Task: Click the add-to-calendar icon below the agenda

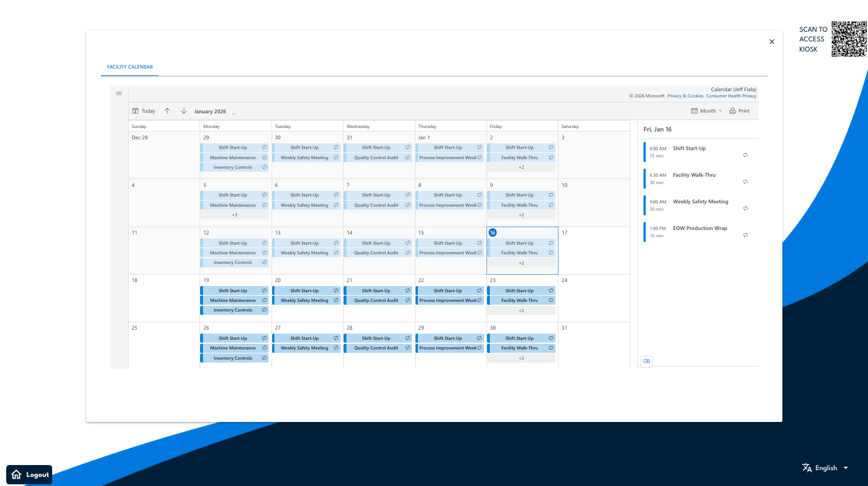Action: point(646,361)
